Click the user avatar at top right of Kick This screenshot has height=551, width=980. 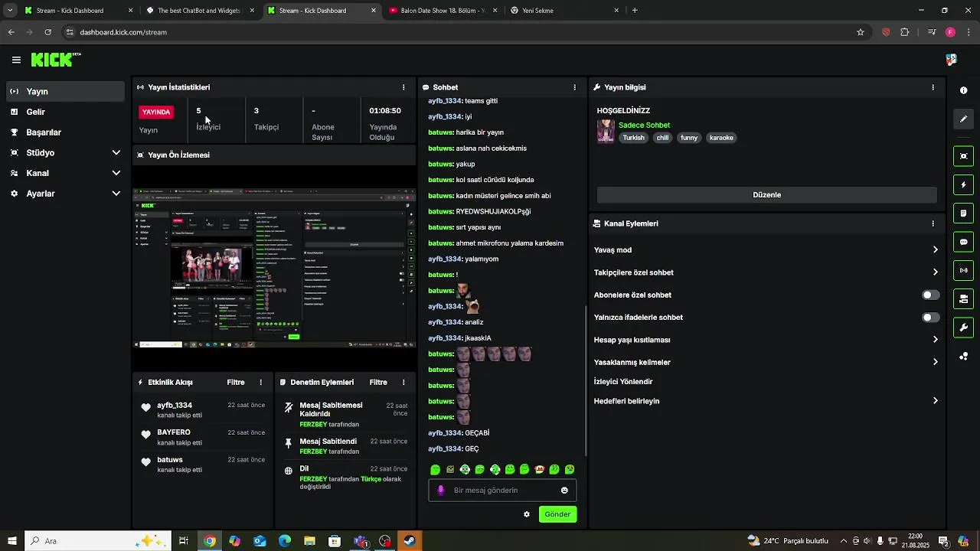(951, 60)
